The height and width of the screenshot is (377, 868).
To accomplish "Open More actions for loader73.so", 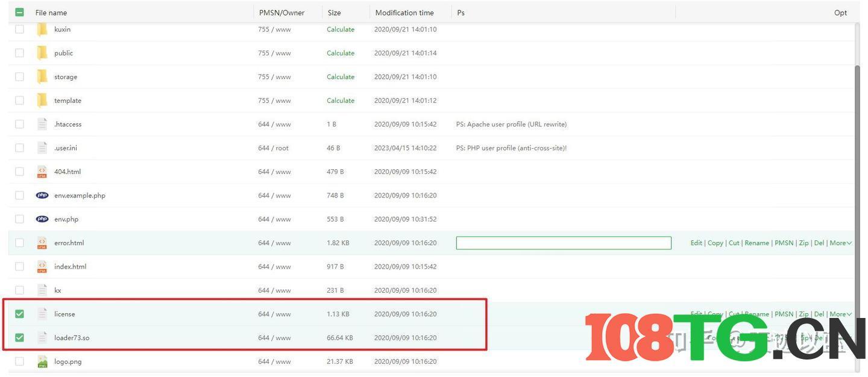I will (x=839, y=337).
